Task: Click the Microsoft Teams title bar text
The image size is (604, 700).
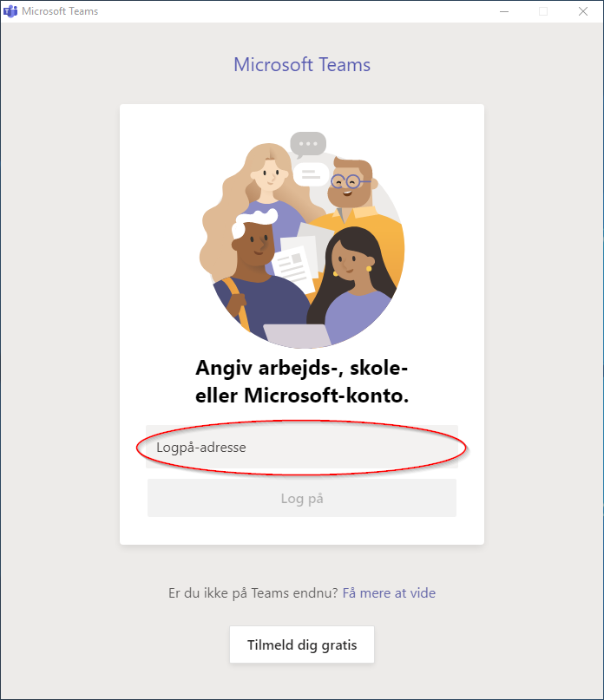Action: click(60, 11)
